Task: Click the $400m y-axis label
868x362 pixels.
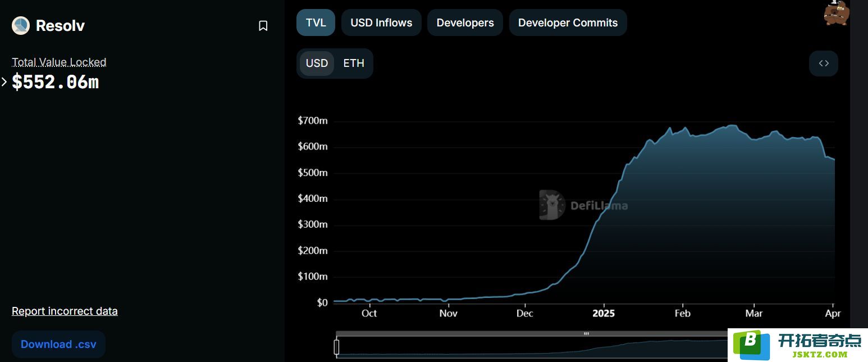Action: point(313,198)
